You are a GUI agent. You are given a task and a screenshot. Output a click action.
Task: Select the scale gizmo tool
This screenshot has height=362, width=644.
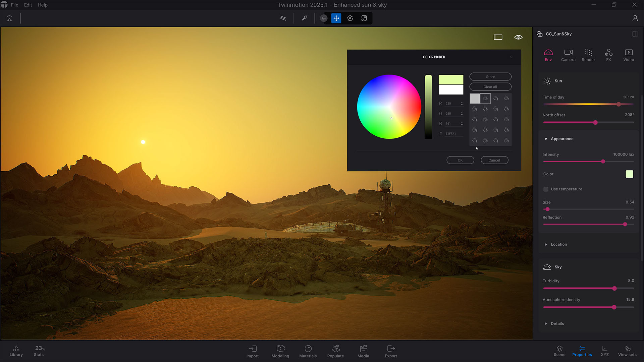point(364,18)
